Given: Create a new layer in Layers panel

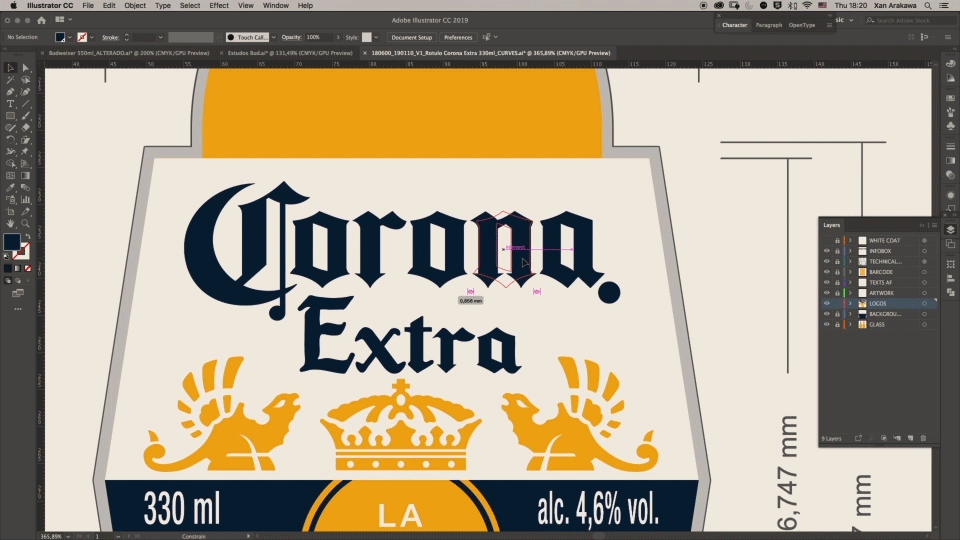Looking at the screenshot, I should (910, 438).
